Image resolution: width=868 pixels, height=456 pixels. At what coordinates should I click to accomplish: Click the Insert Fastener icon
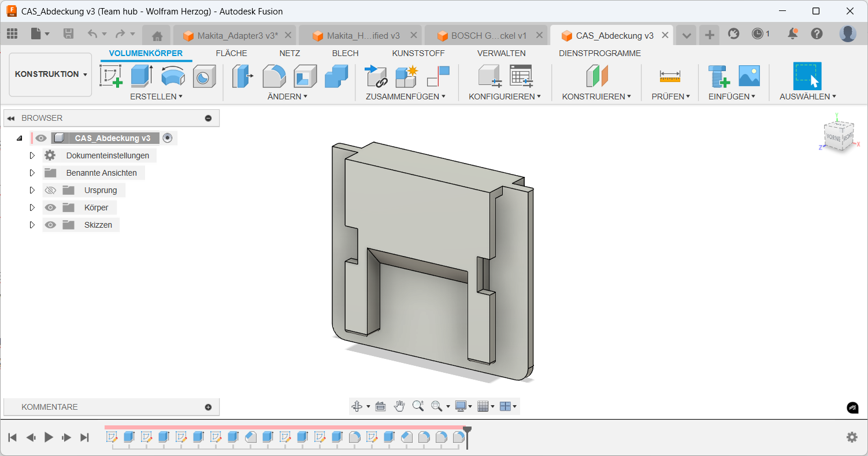[719, 76]
